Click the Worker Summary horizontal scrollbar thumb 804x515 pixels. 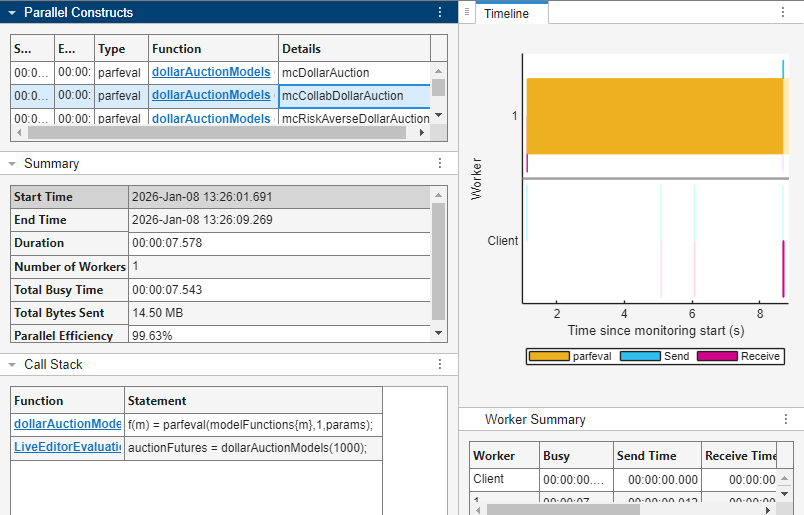[563, 509]
